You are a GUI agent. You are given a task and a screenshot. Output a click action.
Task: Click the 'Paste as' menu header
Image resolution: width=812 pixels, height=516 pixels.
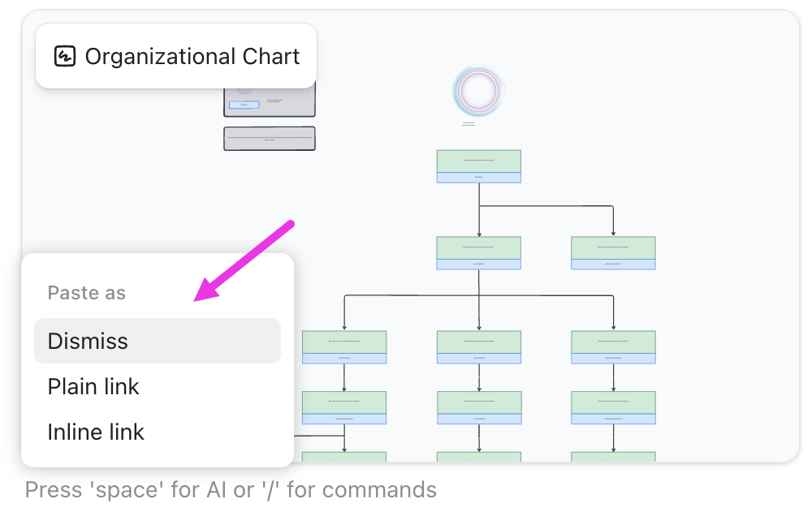86,293
